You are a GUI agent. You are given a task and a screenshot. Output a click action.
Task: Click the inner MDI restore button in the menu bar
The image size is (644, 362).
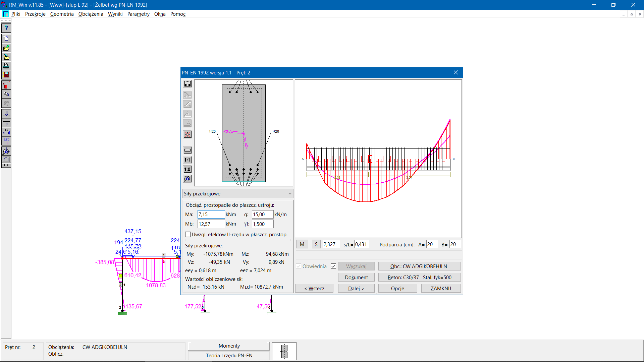click(x=632, y=14)
